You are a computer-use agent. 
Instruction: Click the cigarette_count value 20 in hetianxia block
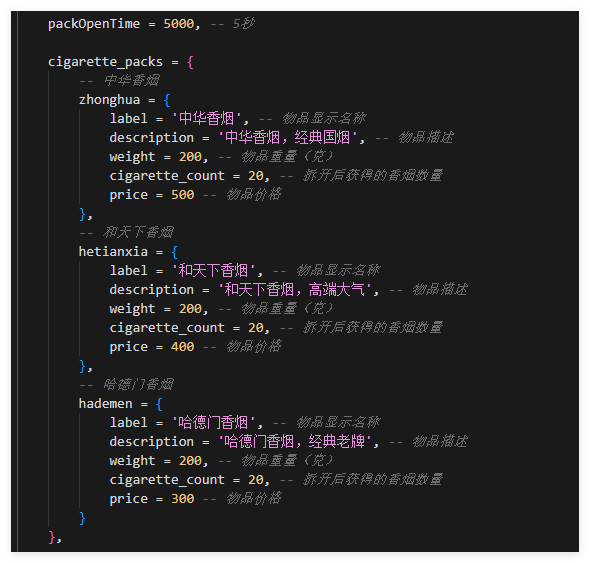(255, 328)
